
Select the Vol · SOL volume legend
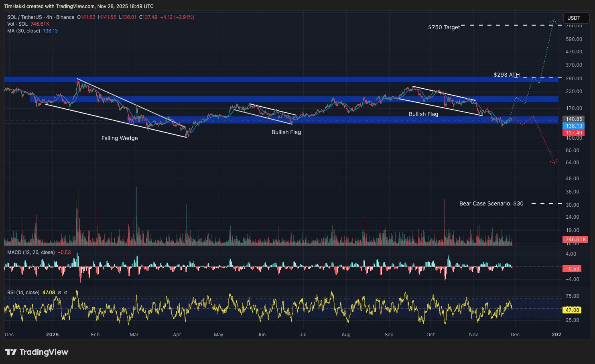(x=17, y=24)
